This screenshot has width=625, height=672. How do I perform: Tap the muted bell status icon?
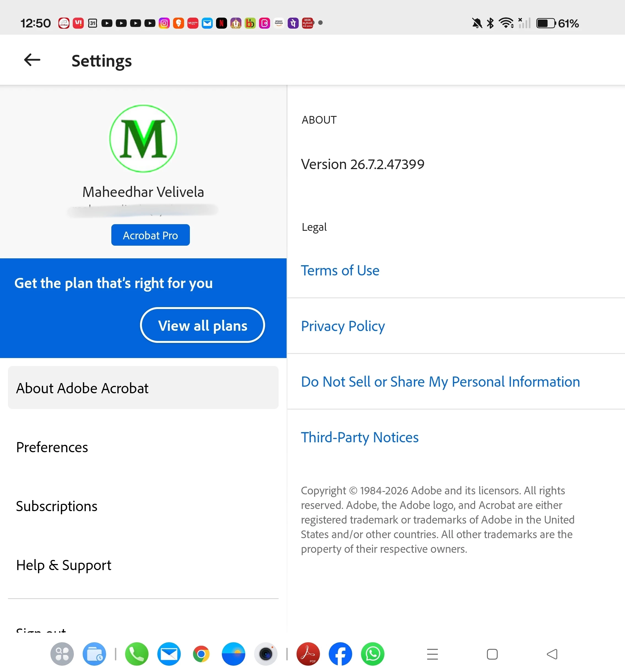(477, 23)
